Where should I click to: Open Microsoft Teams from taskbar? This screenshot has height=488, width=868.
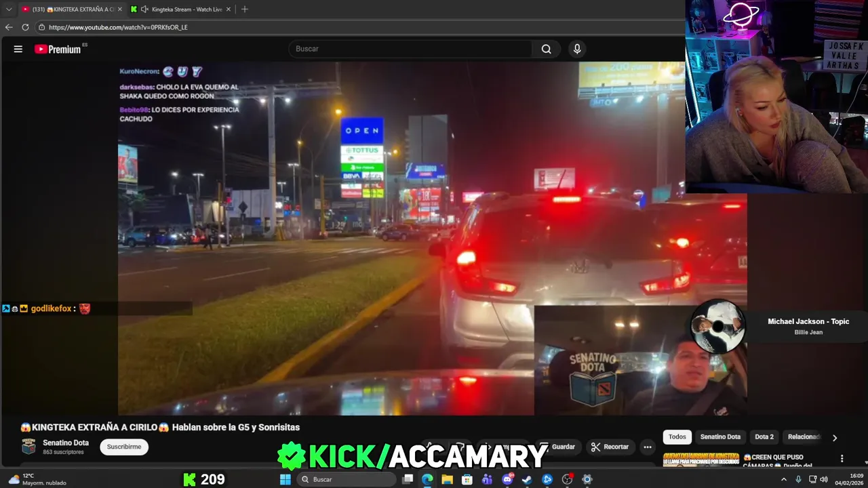click(x=487, y=479)
